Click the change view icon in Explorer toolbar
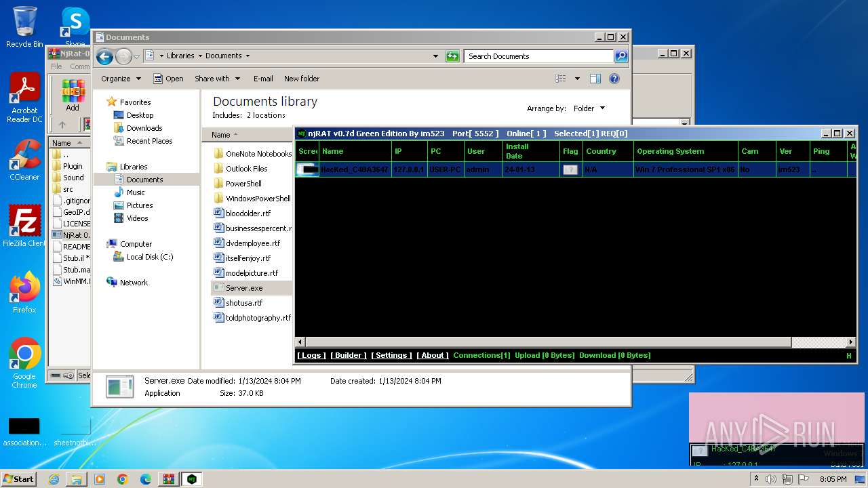868x488 pixels. pos(561,79)
